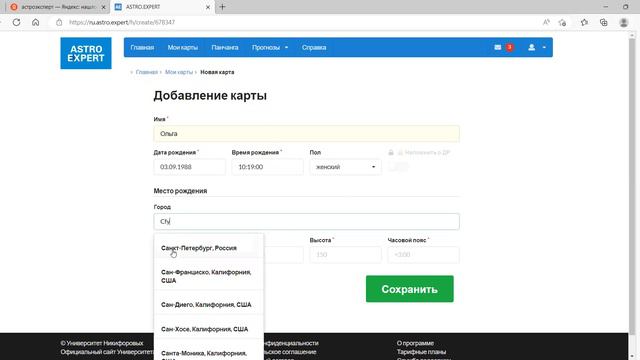Open Справка in the navigation bar
The width and height of the screenshot is (640, 360).
314,47
